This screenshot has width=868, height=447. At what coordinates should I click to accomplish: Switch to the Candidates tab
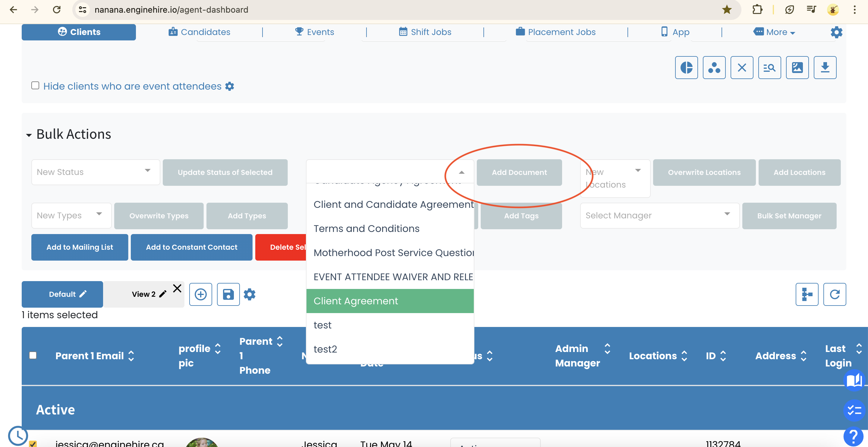200,32
